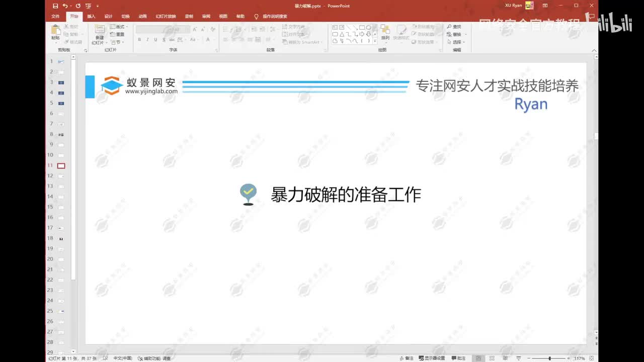Image resolution: width=644 pixels, height=362 pixels.
Task: Apply italic formatting with I
Action: [147, 40]
